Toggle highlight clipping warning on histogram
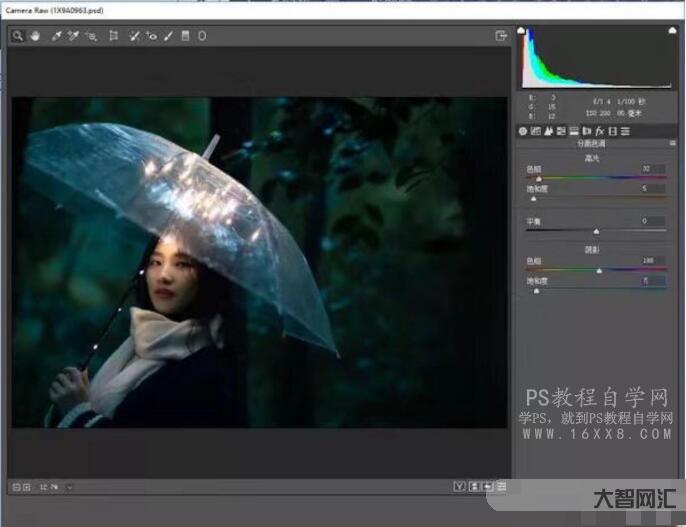Image resolution: width=686 pixels, height=527 pixels. (672, 30)
